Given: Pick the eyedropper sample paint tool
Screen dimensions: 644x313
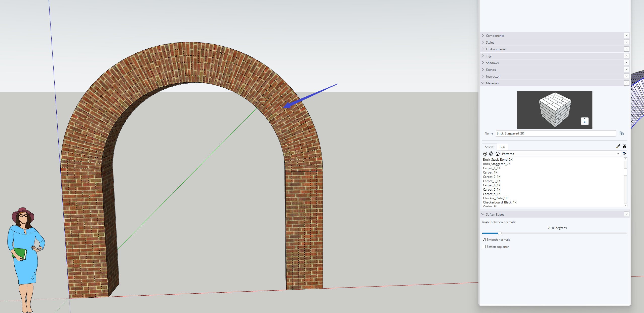Looking at the screenshot, I should [618, 147].
